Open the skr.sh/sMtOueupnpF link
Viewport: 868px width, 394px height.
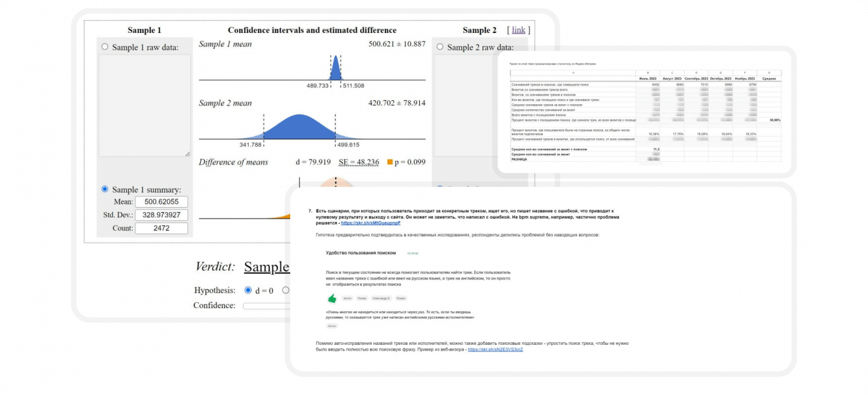[371, 223]
